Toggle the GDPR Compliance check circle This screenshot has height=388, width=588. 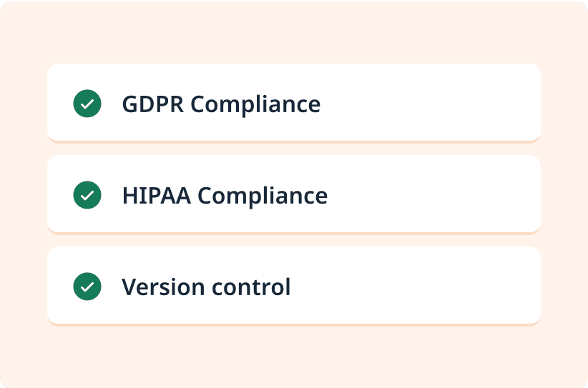click(87, 104)
